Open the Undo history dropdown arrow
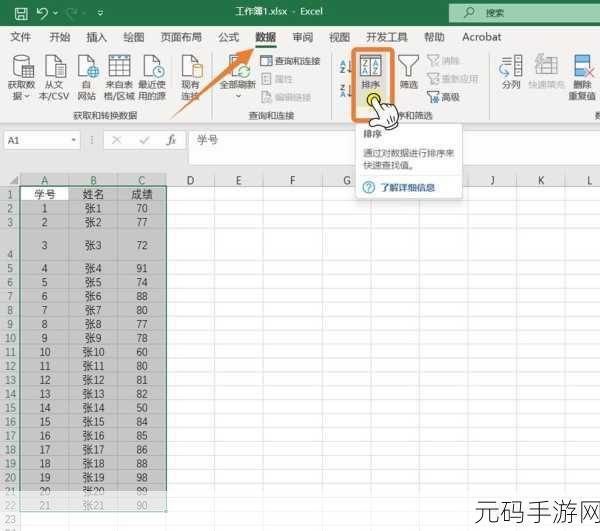 (55, 13)
